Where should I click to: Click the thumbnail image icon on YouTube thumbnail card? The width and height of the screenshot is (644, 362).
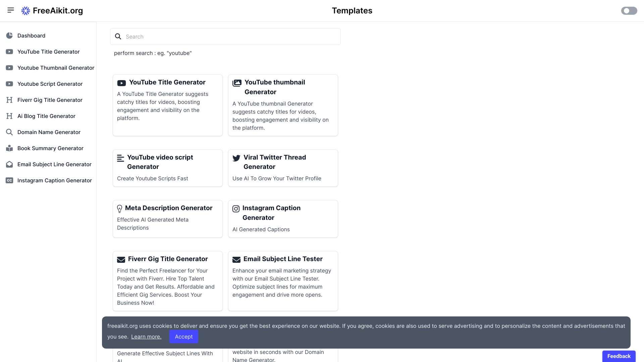237,82
